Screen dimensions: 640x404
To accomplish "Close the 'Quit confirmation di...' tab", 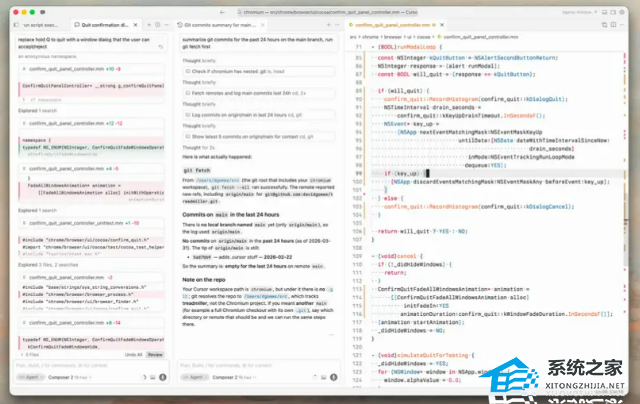I will pos(136,25).
